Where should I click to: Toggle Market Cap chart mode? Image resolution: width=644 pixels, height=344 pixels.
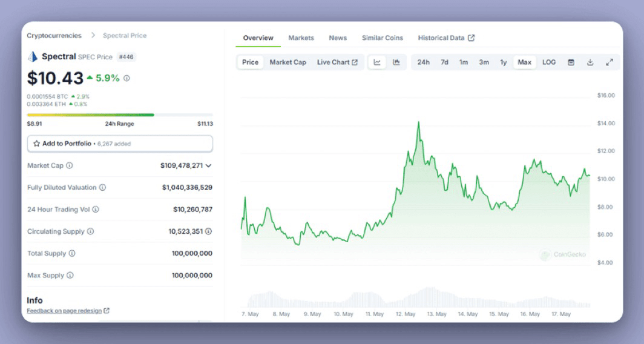(287, 62)
